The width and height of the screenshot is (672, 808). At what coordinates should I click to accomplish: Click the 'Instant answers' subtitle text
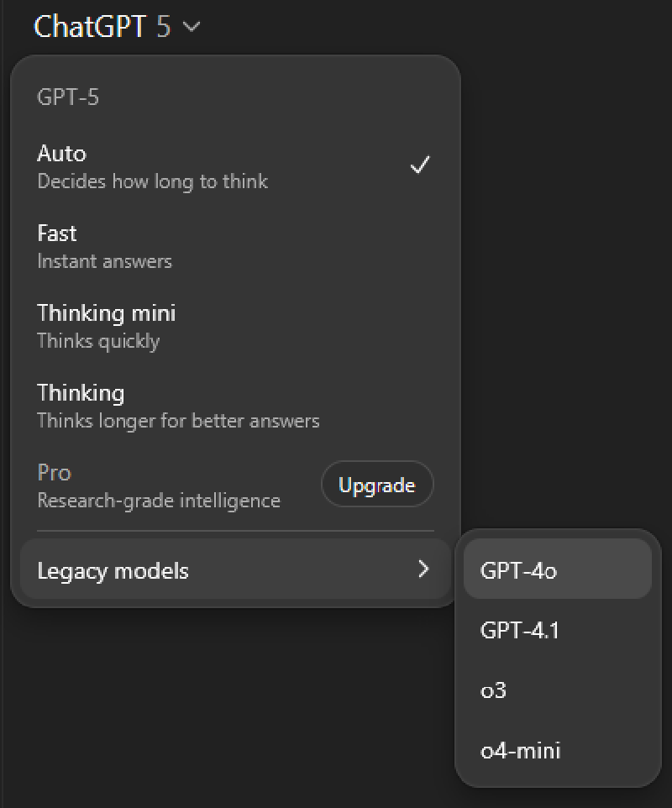105,261
